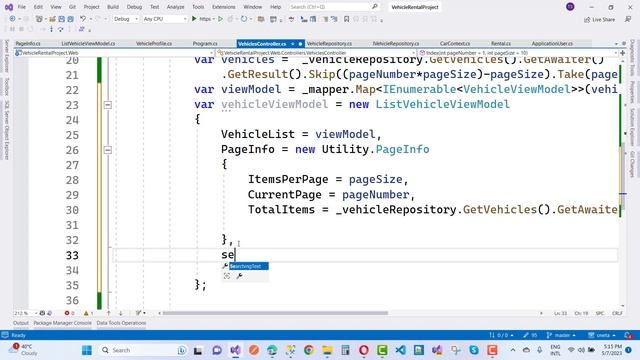Click the Save file toolbar icon
Screen dimensions: 640x360
(61, 19)
